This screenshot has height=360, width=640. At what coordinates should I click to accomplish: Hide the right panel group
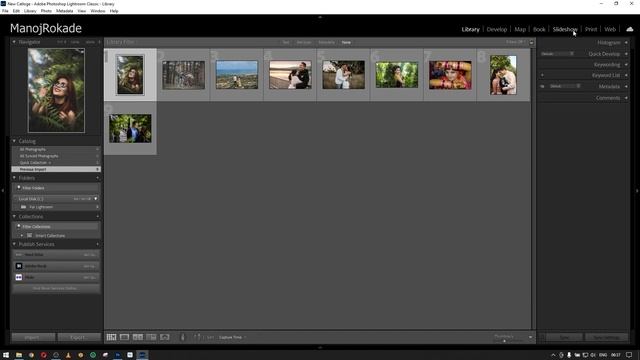(637, 191)
